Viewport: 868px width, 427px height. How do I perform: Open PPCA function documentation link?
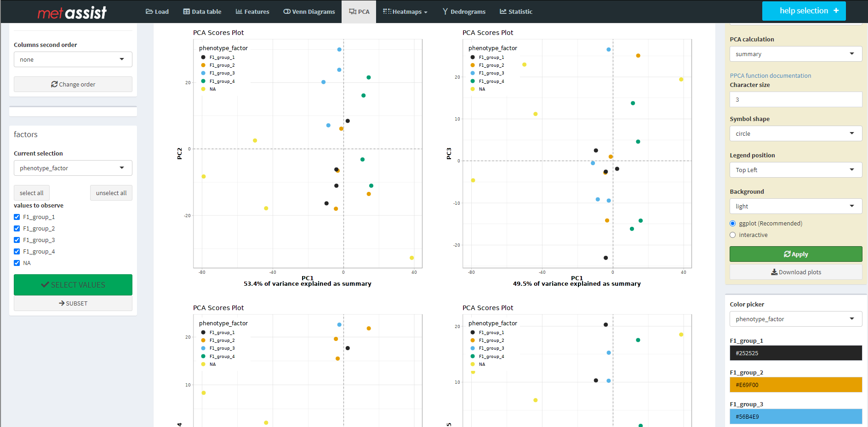point(770,75)
